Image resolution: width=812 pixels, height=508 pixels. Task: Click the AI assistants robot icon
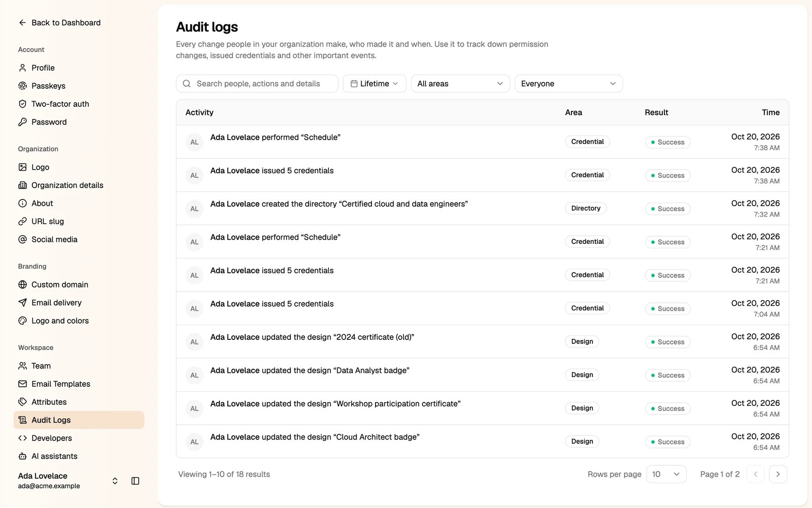pyautogui.click(x=22, y=456)
